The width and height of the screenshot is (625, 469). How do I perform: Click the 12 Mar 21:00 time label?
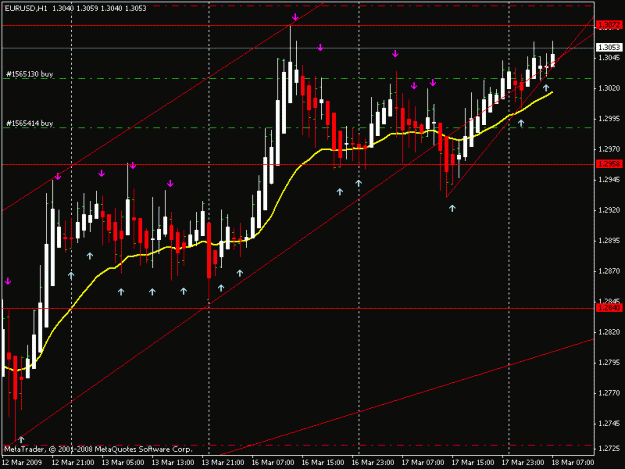73,462
